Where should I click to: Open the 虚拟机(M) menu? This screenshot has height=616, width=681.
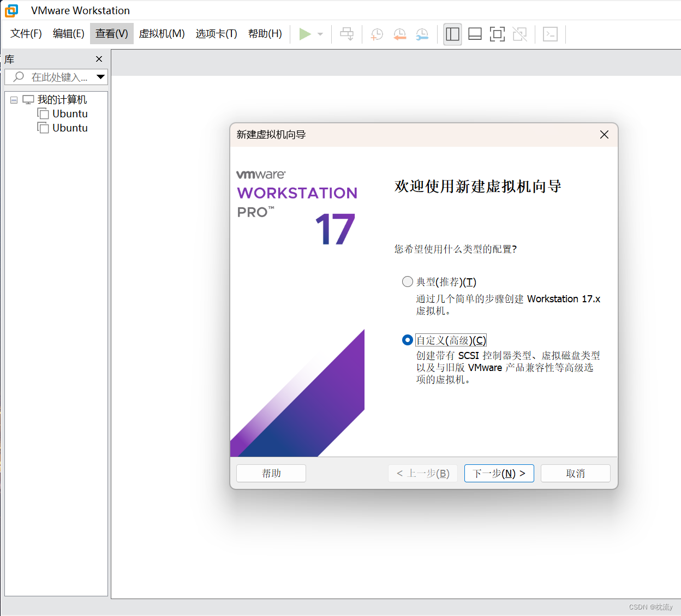coord(162,34)
